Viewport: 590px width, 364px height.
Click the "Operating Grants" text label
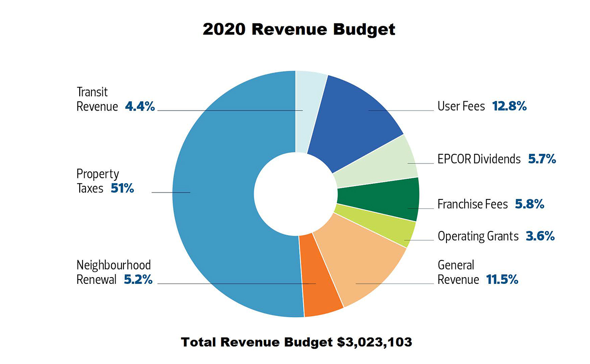click(478, 236)
